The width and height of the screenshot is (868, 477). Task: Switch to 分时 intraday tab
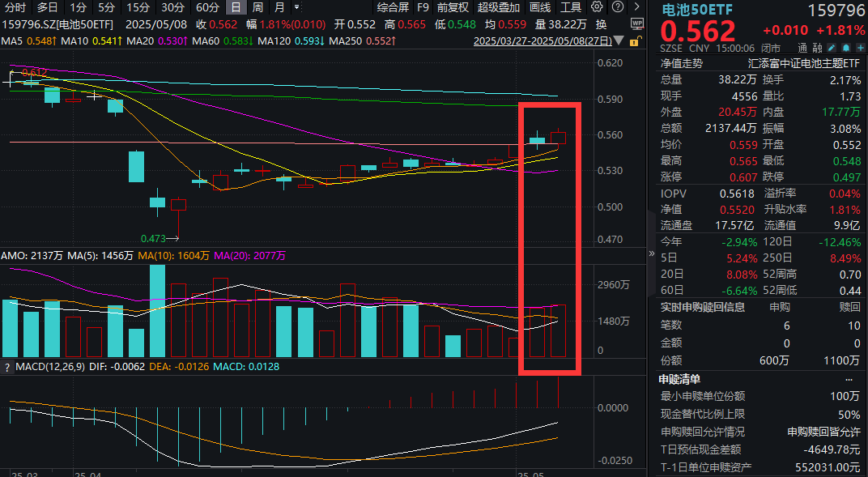15,7
